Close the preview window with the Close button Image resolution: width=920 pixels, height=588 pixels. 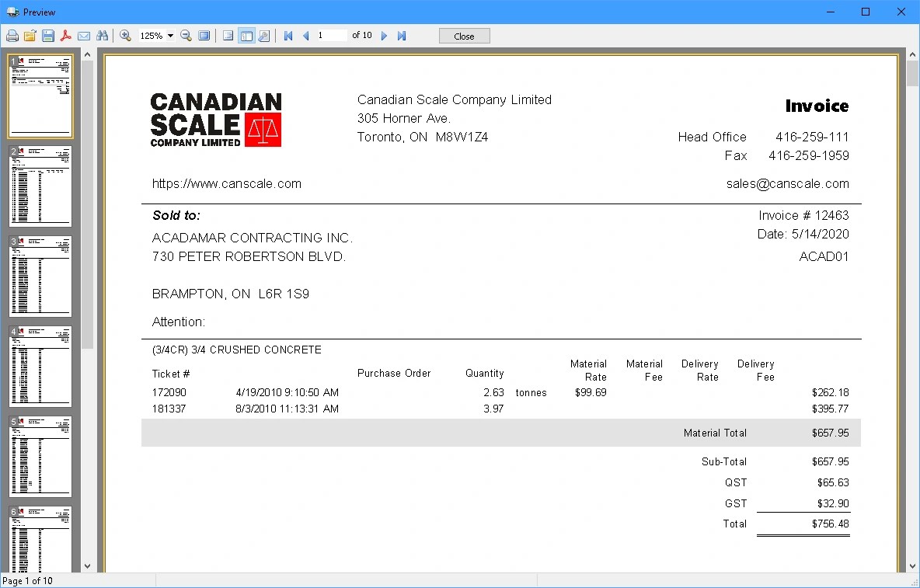pos(464,35)
